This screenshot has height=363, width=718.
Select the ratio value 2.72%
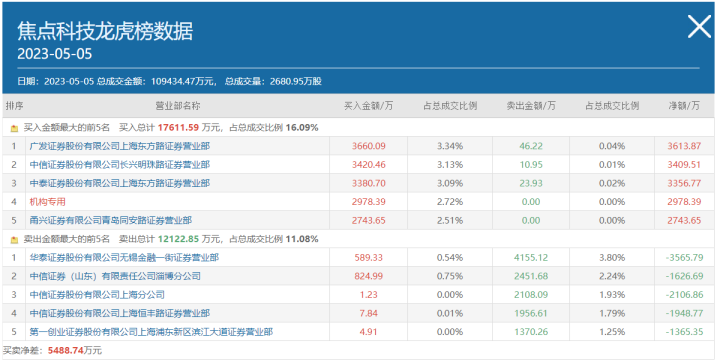[x=450, y=202]
